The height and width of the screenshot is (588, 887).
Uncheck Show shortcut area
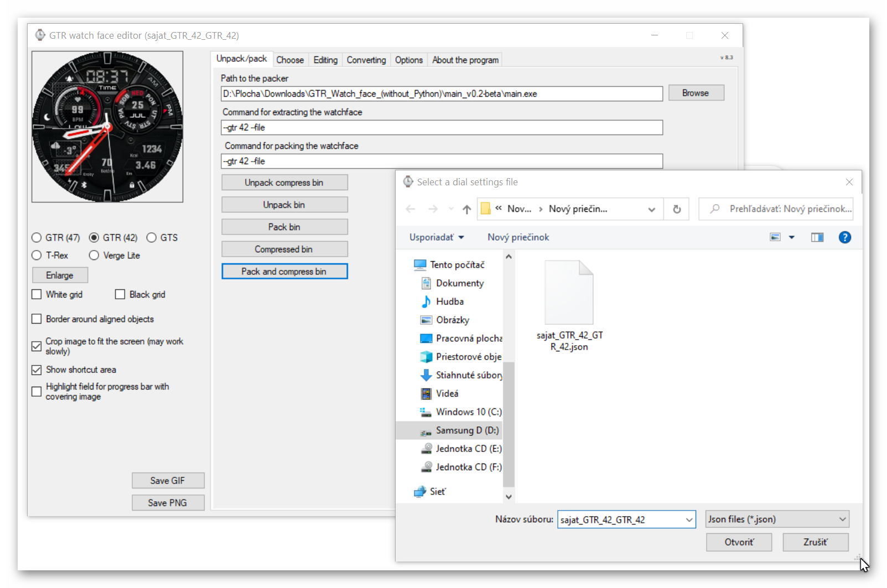(x=37, y=370)
